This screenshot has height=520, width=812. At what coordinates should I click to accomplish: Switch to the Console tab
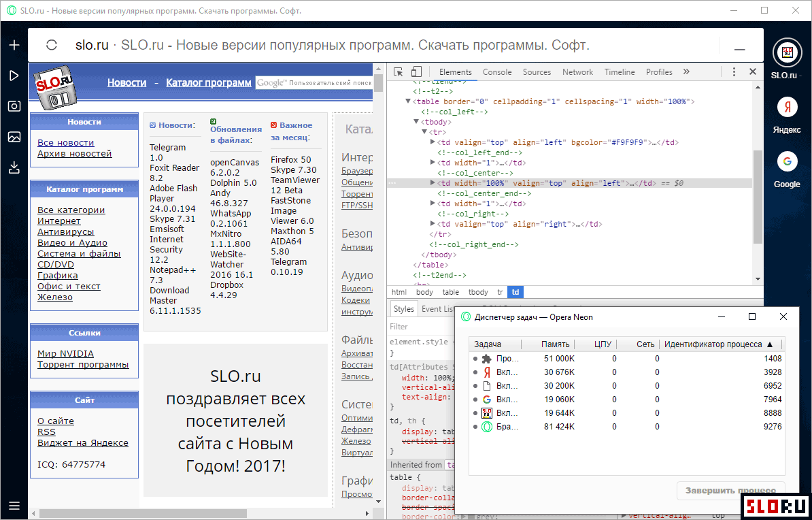[x=497, y=72]
